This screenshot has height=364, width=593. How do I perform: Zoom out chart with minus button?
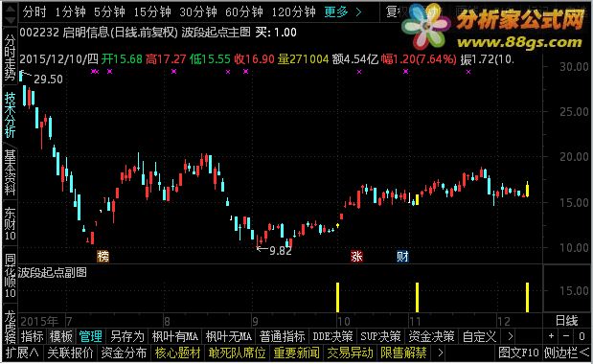pyautogui.click(x=566, y=336)
